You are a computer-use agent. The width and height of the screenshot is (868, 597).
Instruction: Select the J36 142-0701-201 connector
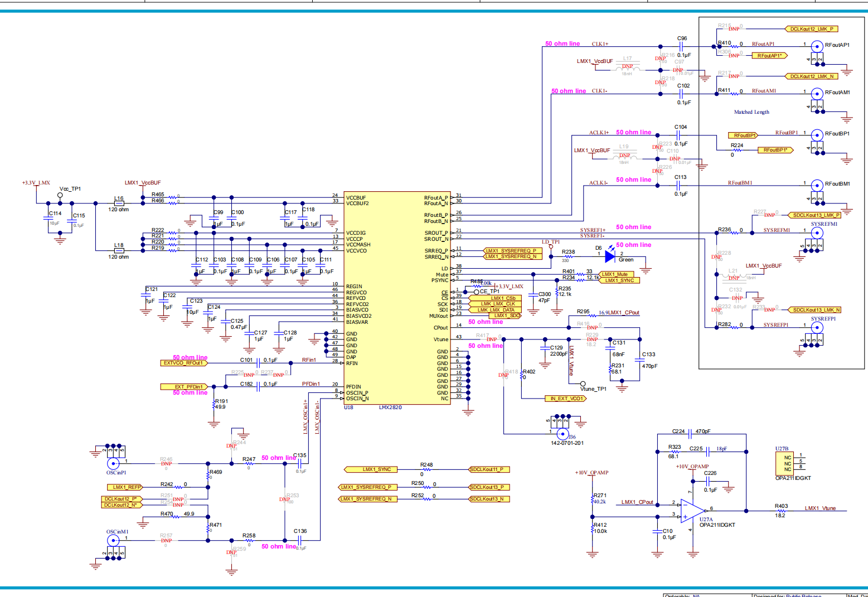pos(563,434)
